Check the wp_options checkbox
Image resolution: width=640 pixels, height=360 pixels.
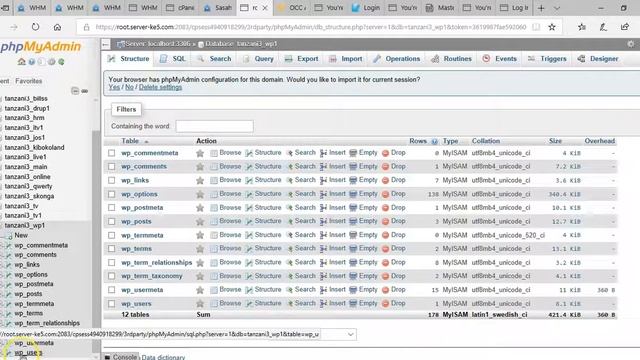pyautogui.click(x=111, y=194)
